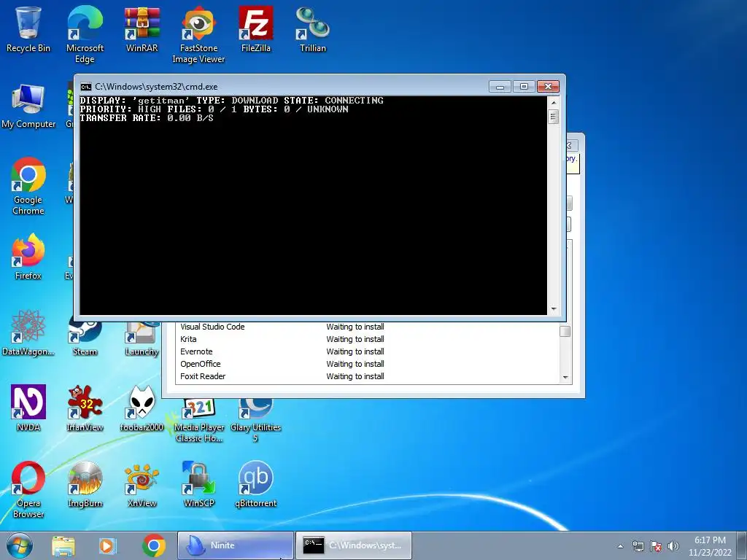The height and width of the screenshot is (560, 747).
Task: Select the DataWagon desktop shortcut
Action: click(28, 332)
